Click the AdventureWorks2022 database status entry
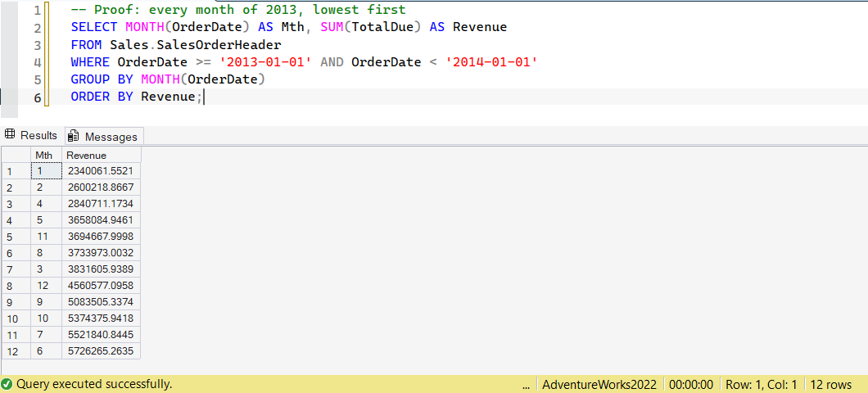Screen dimensions: 868x393 point(599,384)
